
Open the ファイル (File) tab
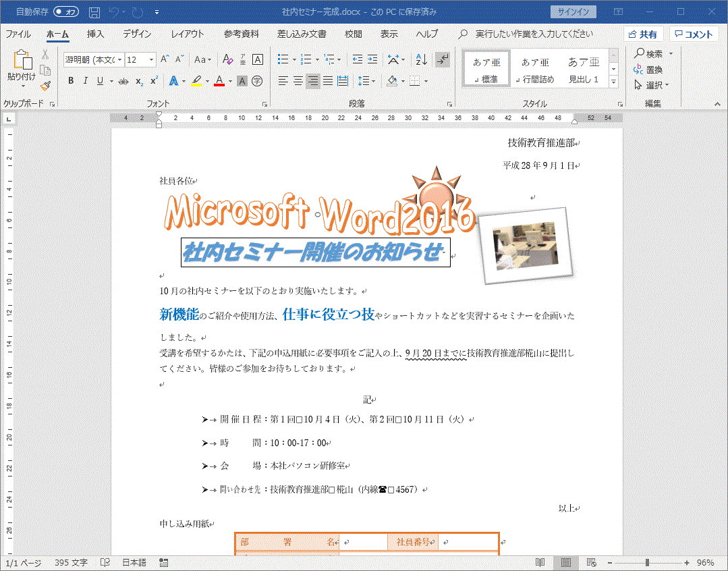18,34
